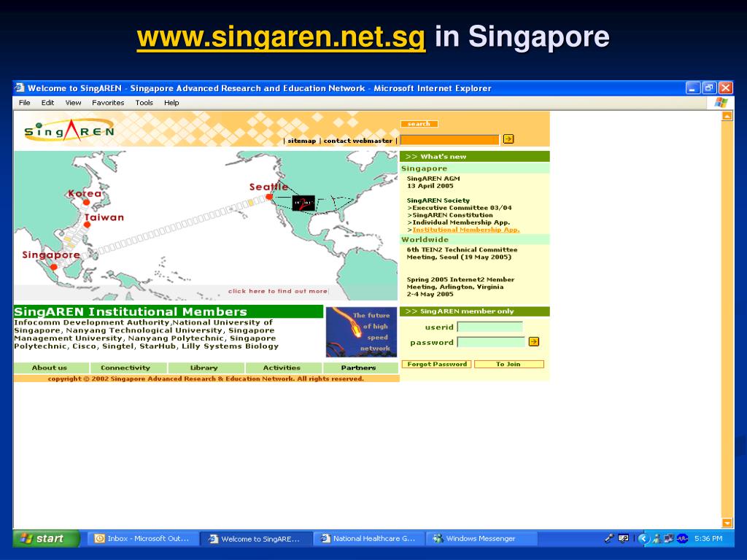The height and width of the screenshot is (560, 747).
Task: Click the Korea red dot on map
Action: 86,203
